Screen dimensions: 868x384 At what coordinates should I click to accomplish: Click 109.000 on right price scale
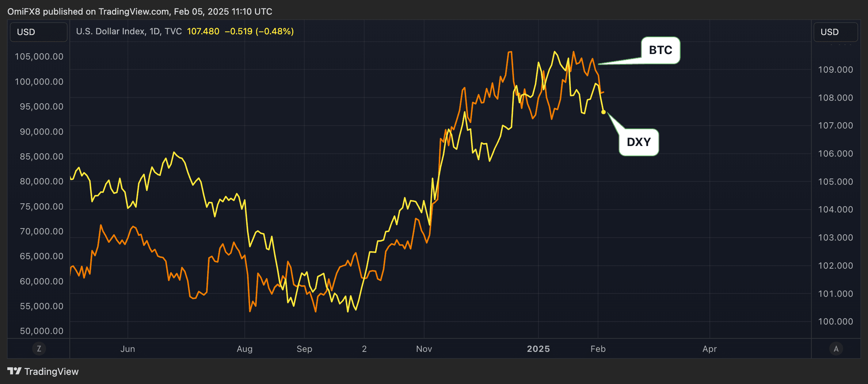click(x=835, y=70)
